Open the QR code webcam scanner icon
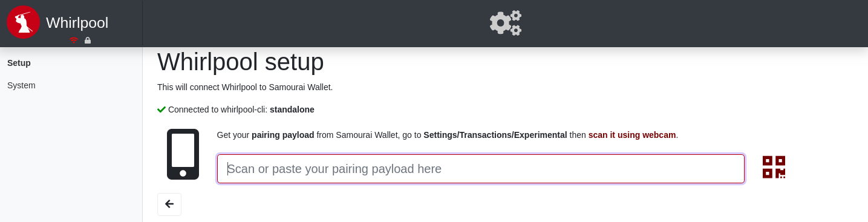This screenshot has height=222, width=868. pyautogui.click(x=774, y=167)
